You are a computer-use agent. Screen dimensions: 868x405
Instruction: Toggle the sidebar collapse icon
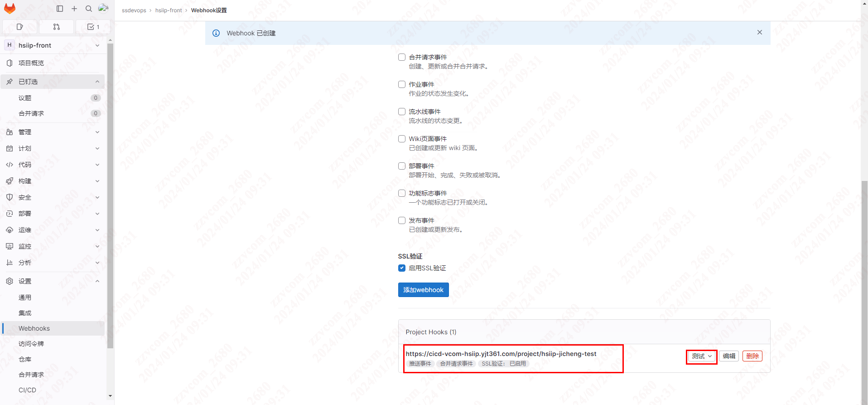pyautogui.click(x=60, y=9)
